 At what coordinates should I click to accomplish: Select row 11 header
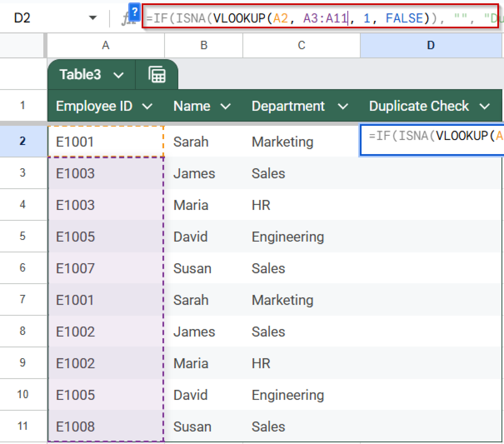23,426
